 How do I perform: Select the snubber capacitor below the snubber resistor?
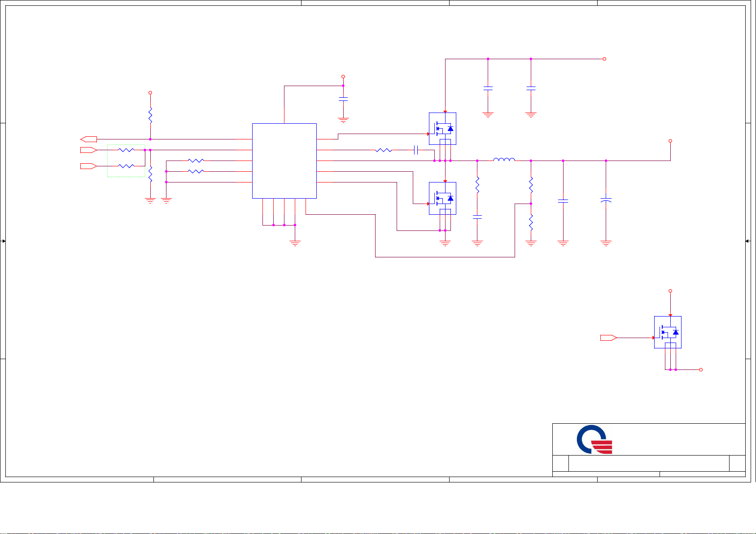[x=477, y=217]
